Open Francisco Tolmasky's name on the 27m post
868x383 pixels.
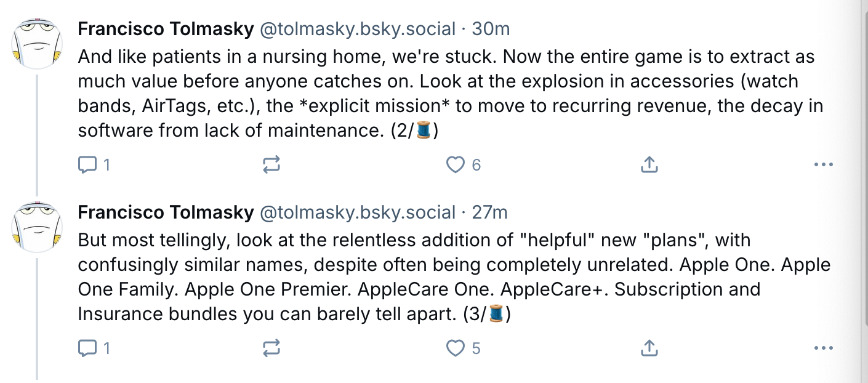pyautogui.click(x=166, y=212)
